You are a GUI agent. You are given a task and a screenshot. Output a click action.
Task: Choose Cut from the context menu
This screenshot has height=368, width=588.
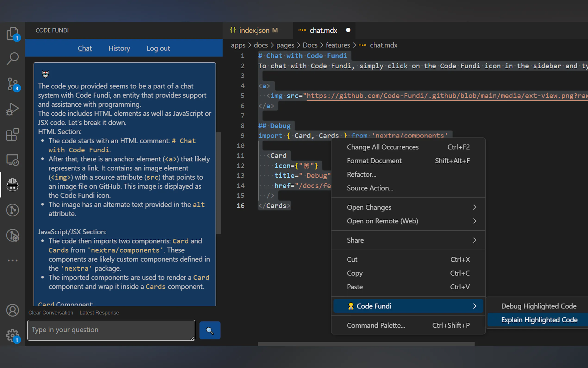(408, 260)
